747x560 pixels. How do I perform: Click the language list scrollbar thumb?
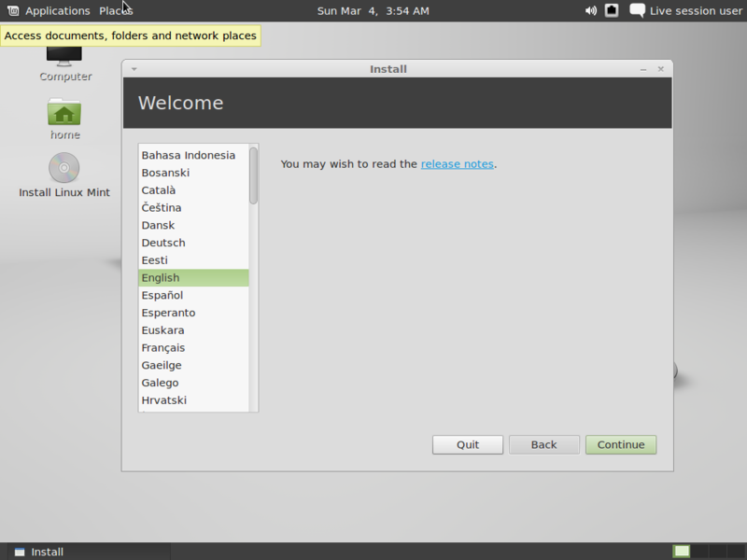[x=253, y=175]
